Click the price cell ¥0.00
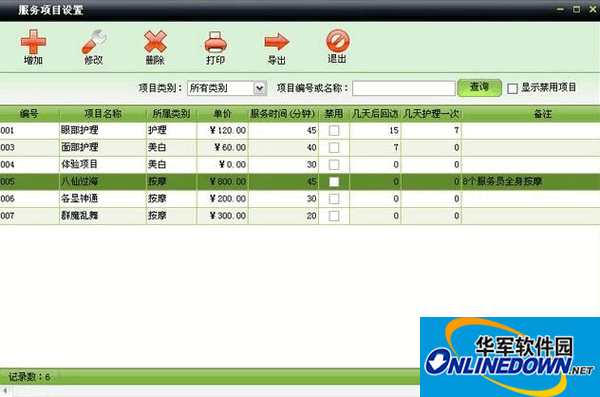The width and height of the screenshot is (600, 397). [x=222, y=165]
